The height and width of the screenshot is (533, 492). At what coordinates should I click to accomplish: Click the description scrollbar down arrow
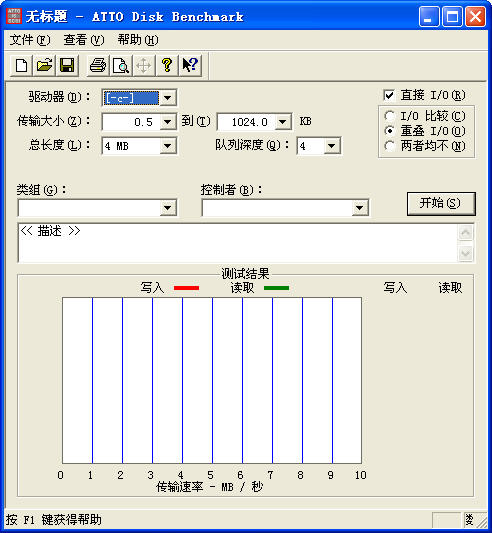(x=465, y=253)
